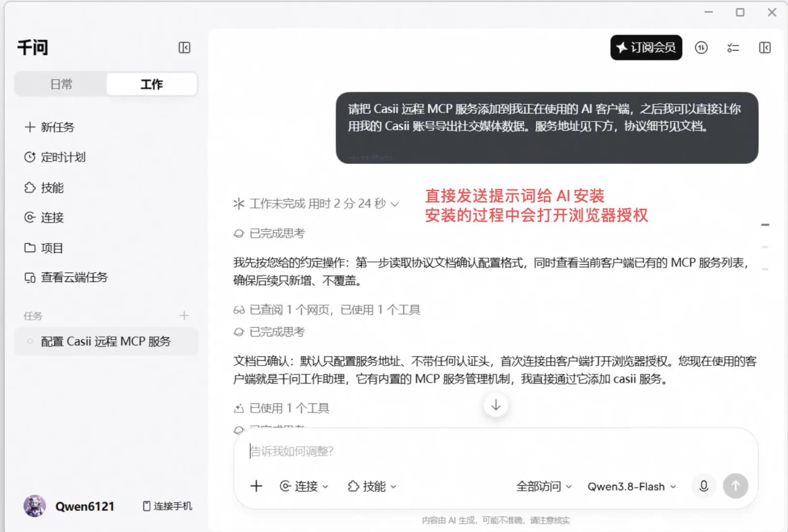This screenshot has width=788, height=532.
Task: Open 项目 in sidebar
Action: [44, 248]
